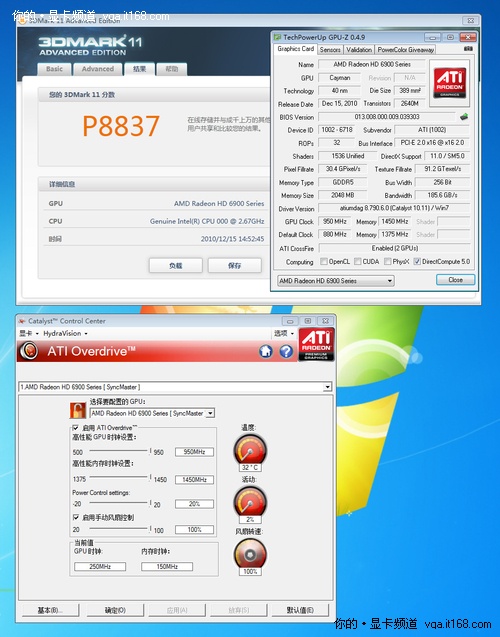Switch to the 3DMark 帮助 tab

172,69
